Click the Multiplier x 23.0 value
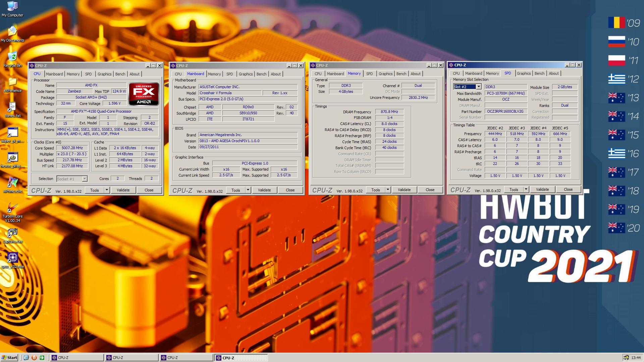The height and width of the screenshot is (362, 644). click(72, 154)
